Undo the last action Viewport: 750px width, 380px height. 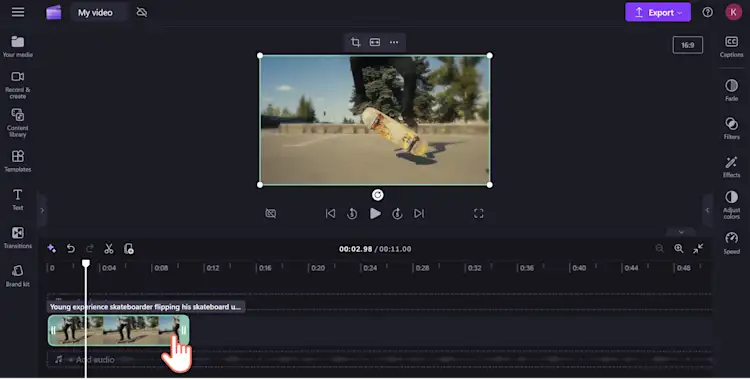pos(71,248)
